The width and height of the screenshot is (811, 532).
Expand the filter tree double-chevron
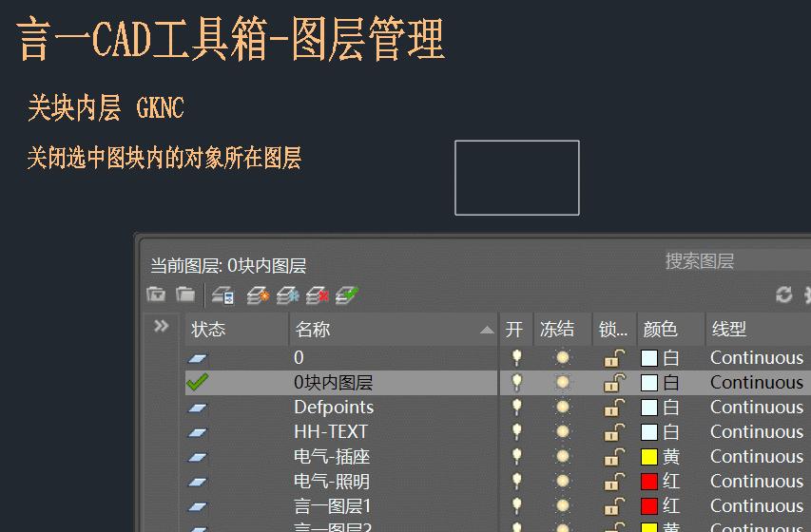(x=162, y=326)
